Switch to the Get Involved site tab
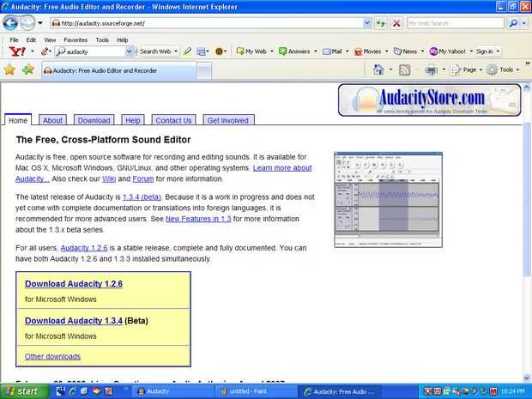The width and height of the screenshot is (532, 399). [228, 120]
